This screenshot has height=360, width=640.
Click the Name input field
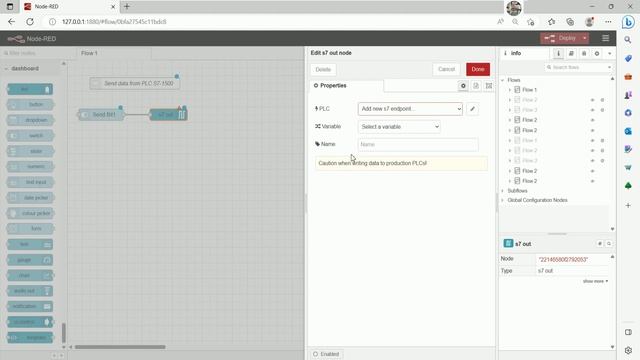pos(418,144)
